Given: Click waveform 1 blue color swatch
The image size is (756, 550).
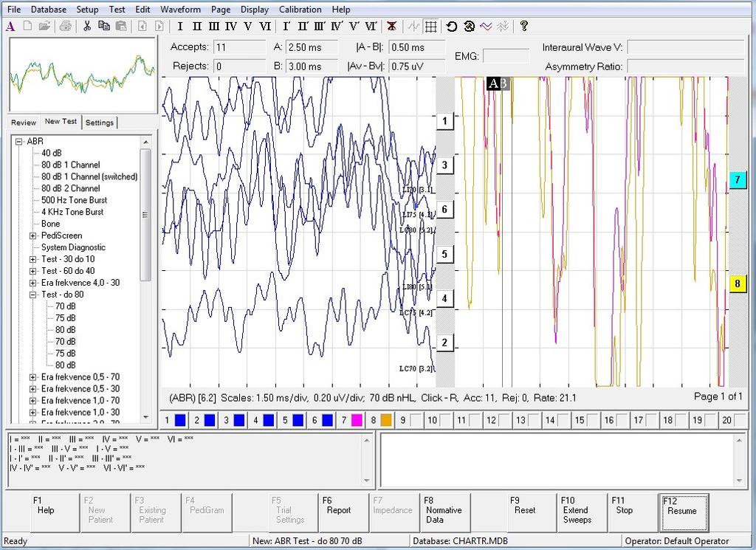Looking at the screenshot, I should coord(180,420).
